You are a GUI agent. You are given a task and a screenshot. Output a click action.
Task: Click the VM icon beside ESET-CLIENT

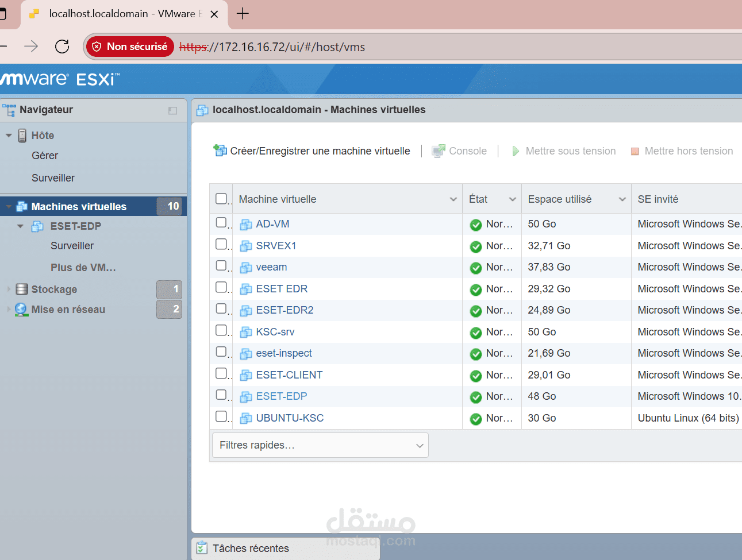[x=246, y=376]
